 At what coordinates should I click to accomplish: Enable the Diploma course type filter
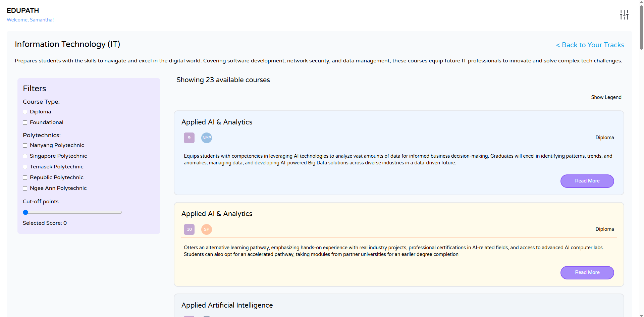(x=25, y=112)
